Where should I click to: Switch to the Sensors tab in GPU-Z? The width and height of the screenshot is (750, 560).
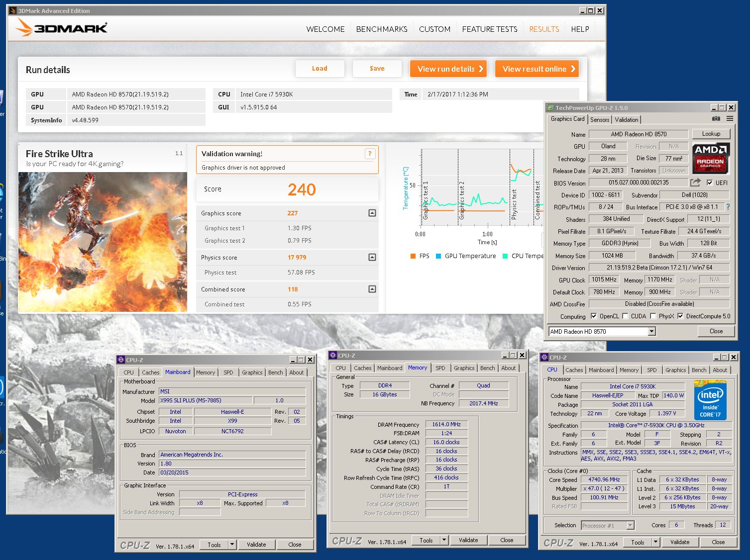(x=600, y=119)
